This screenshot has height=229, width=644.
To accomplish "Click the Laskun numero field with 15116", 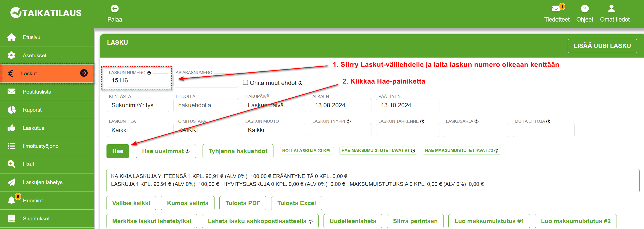I will pos(138,80).
